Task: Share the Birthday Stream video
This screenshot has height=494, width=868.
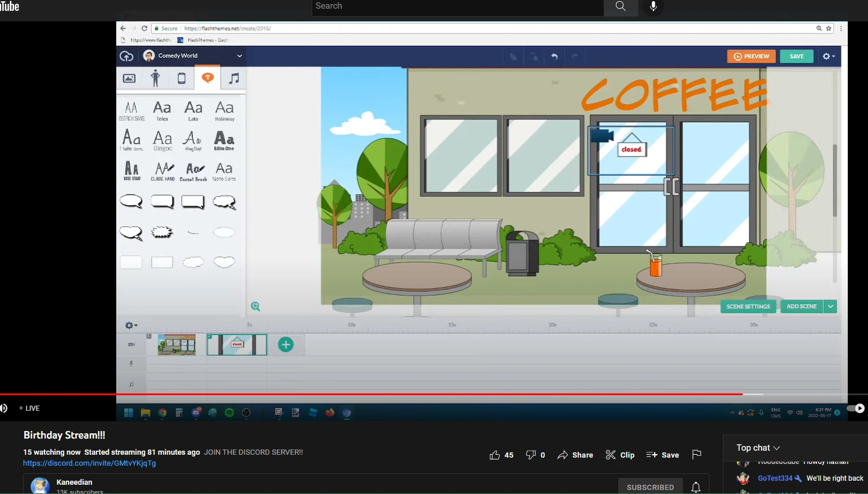Action: 575,455
